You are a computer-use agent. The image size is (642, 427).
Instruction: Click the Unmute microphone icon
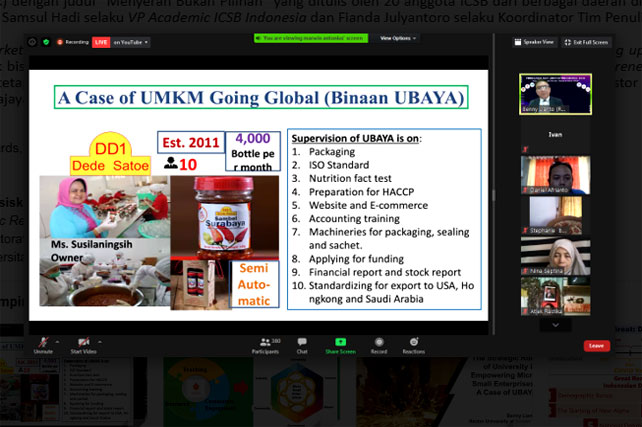43,342
